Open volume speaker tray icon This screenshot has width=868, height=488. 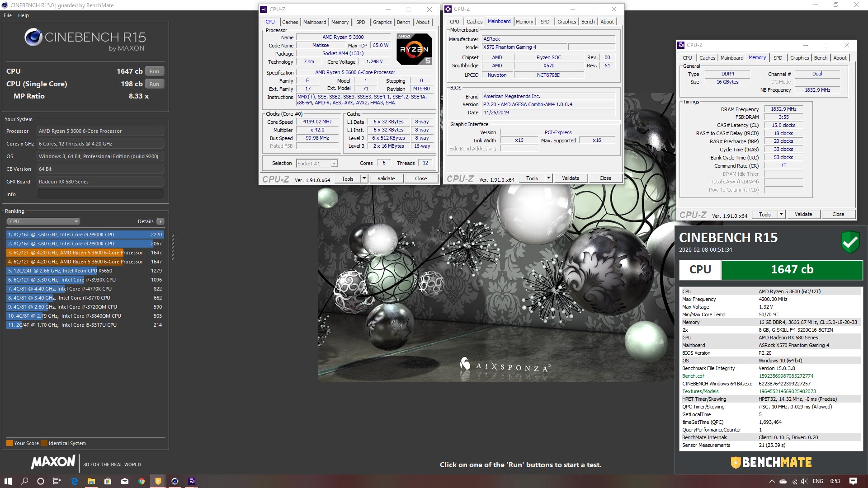click(x=804, y=482)
